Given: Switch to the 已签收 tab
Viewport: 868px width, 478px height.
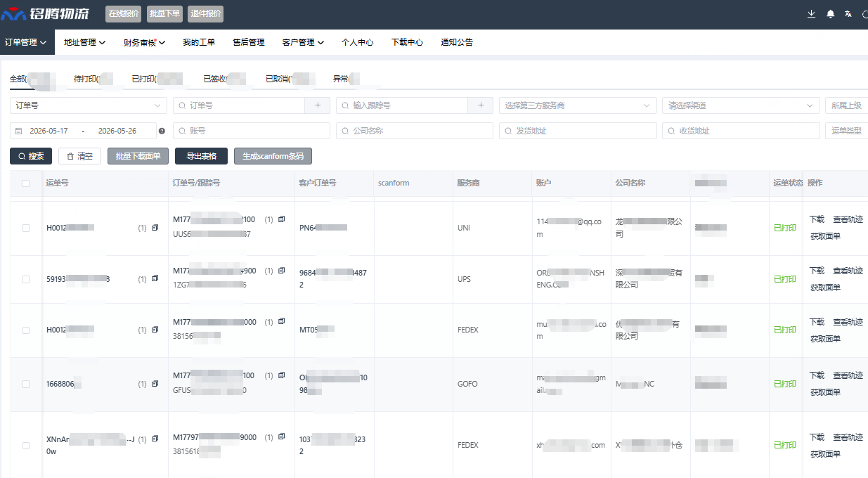Looking at the screenshot, I should pos(224,79).
